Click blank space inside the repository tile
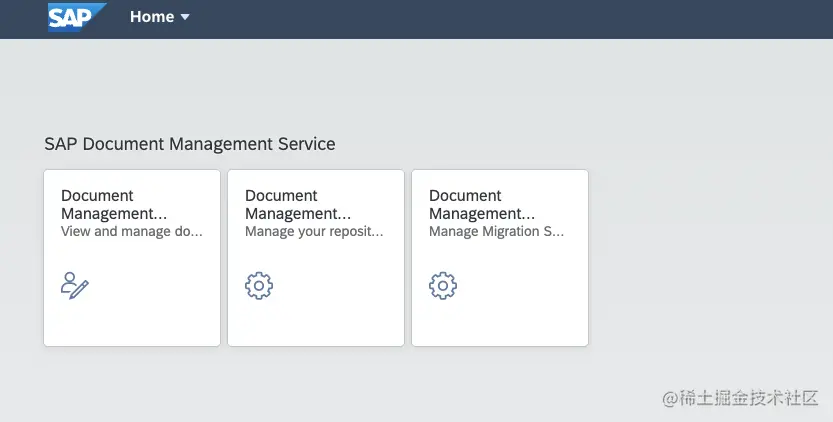Viewport: 833px width, 422px height. 345,300
